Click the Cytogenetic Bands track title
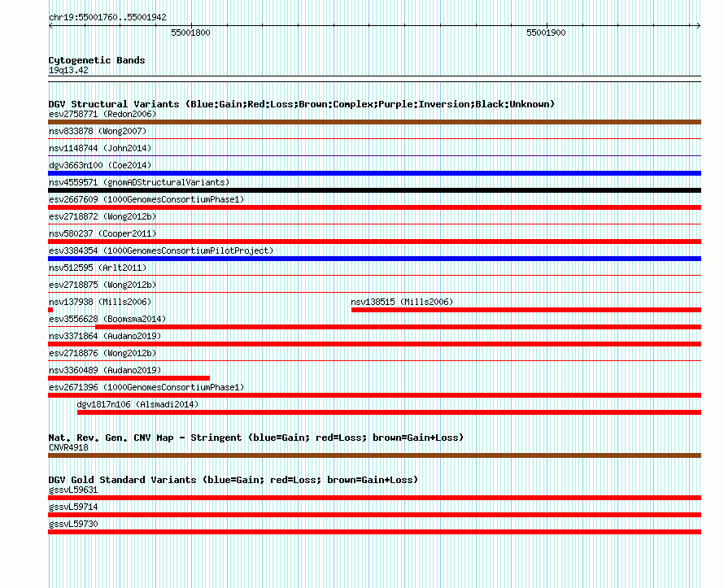Screen dimensions: 724x588 pyautogui.click(x=97, y=60)
